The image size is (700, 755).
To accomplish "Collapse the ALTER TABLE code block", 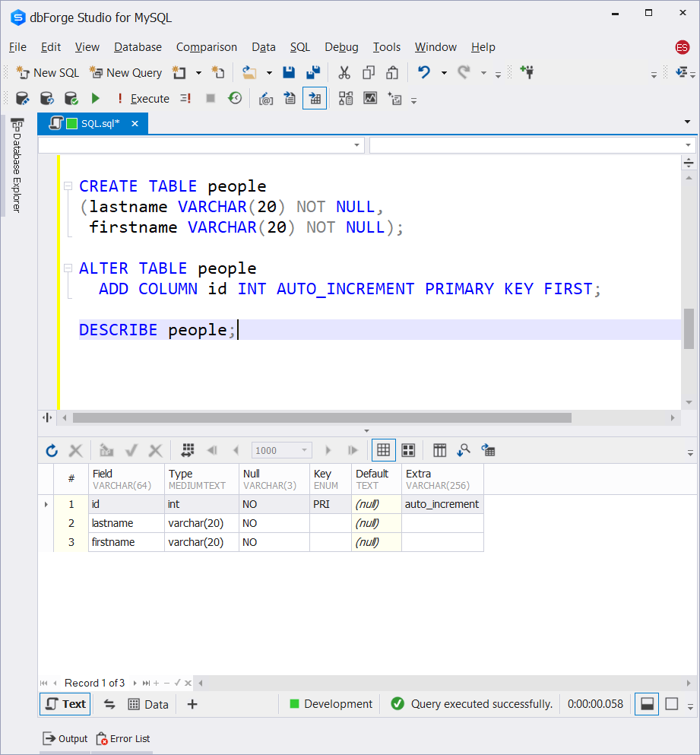I will pyautogui.click(x=68, y=268).
